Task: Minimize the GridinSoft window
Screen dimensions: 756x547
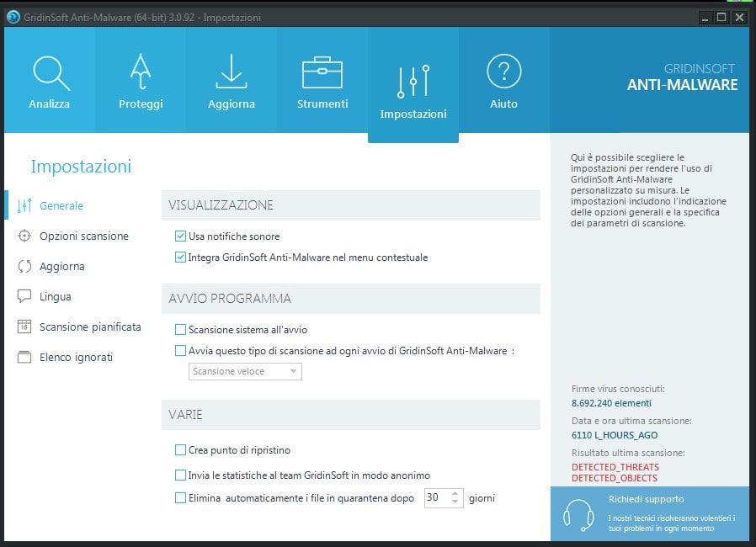Action: (705, 18)
